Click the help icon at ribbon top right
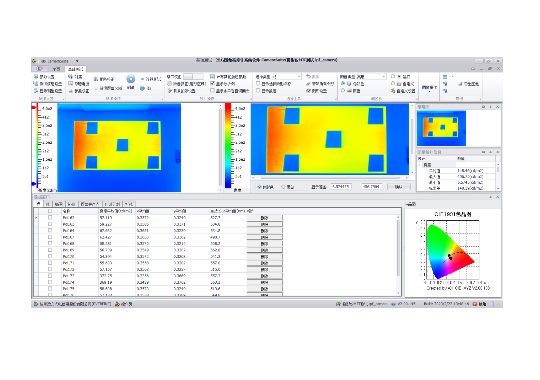Screen dimensions: 540x380 click(x=473, y=69)
